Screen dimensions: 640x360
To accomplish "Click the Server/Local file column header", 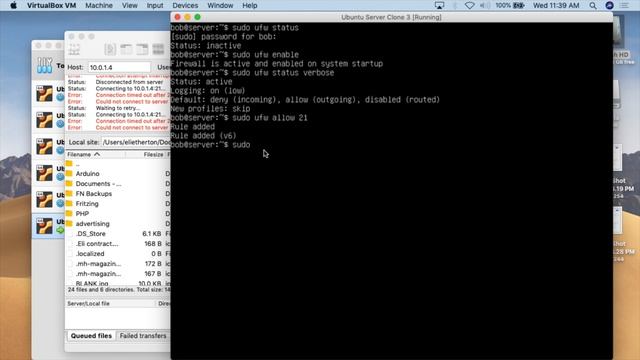I will pos(110,304).
